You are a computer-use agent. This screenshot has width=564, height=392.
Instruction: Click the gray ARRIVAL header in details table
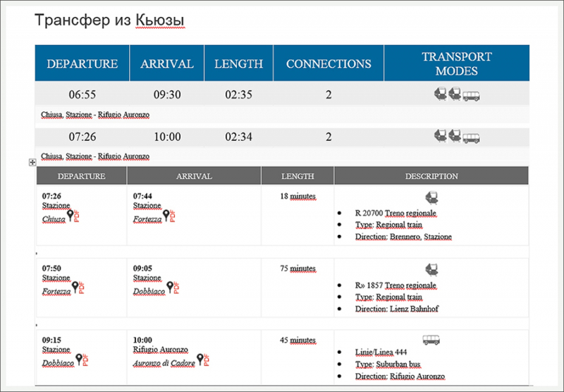[194, 176]
